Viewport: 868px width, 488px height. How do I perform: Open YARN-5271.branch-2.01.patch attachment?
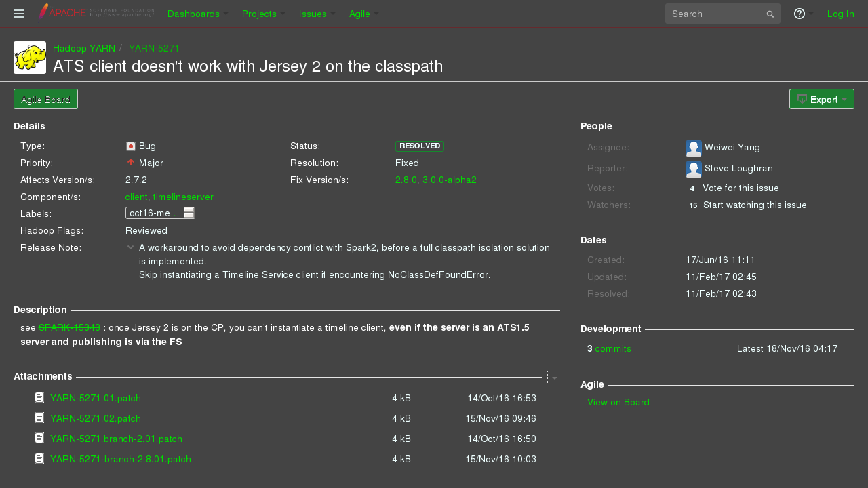(x=116, y=439)
